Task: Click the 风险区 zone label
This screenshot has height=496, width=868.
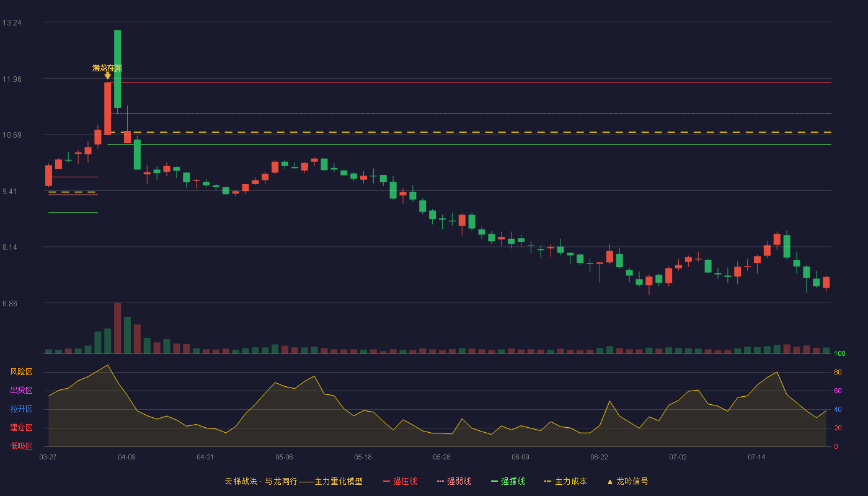Action: (21, 372)
